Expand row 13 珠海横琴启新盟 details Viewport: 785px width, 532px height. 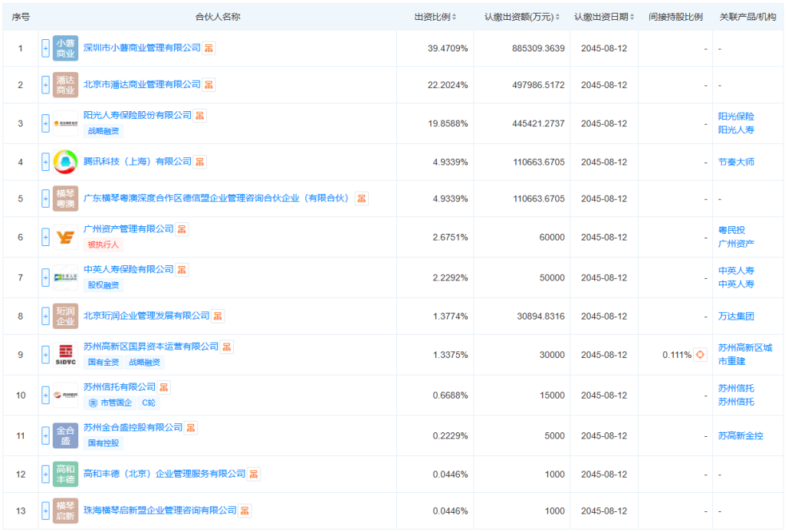pyautogui.click(x=45, y=511)
